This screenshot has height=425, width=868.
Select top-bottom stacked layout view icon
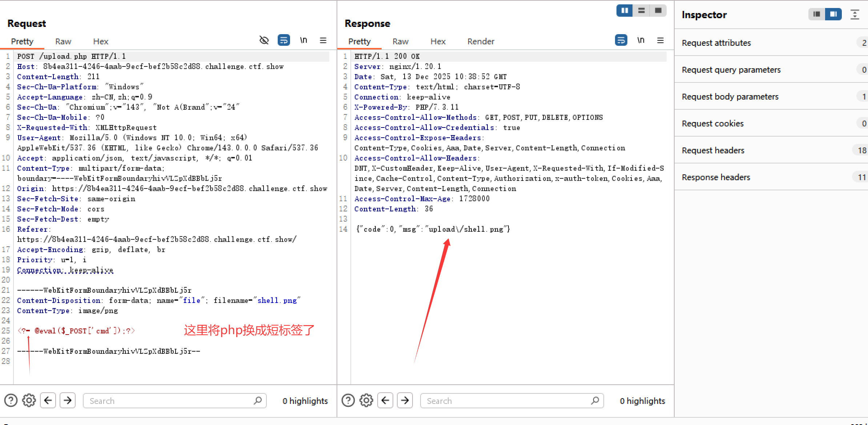coord(642,11)
